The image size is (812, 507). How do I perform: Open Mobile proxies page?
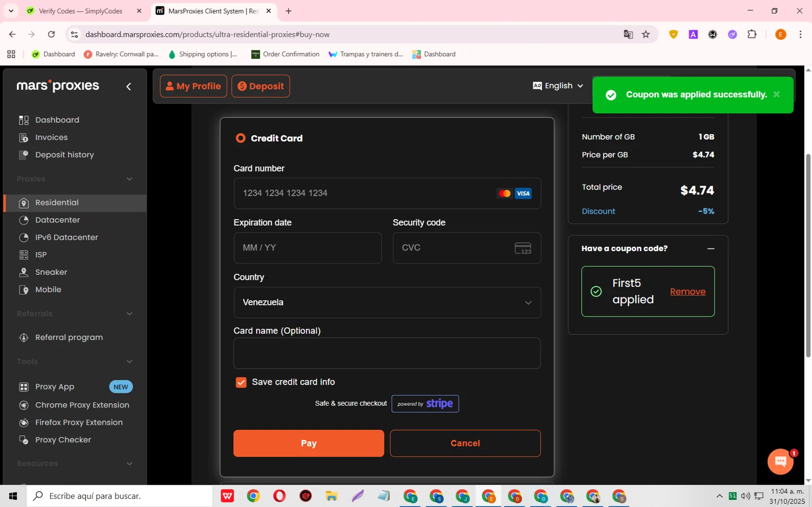48,289
